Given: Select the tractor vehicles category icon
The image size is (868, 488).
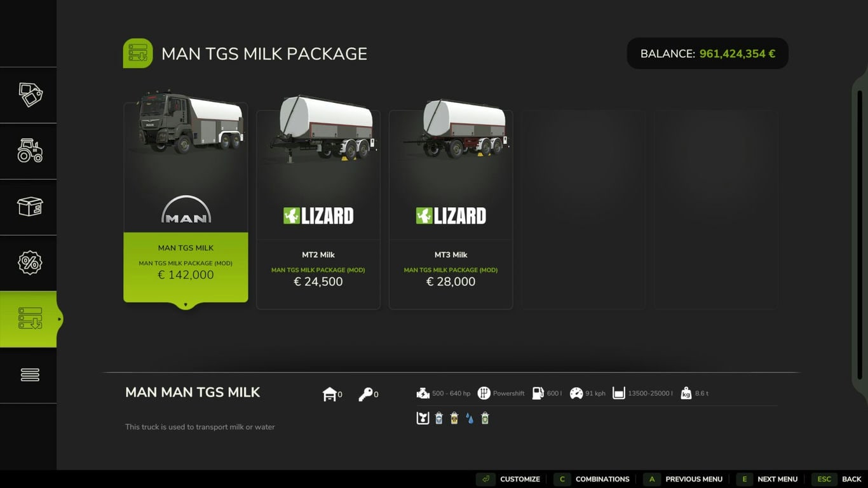Looking at the screenshot, I should pyautogui.click(x=30, y=151).
